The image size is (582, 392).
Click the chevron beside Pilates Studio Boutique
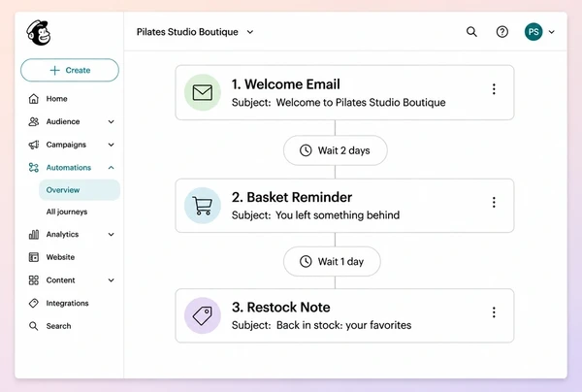pyautogui.click(x=250, y=32)
